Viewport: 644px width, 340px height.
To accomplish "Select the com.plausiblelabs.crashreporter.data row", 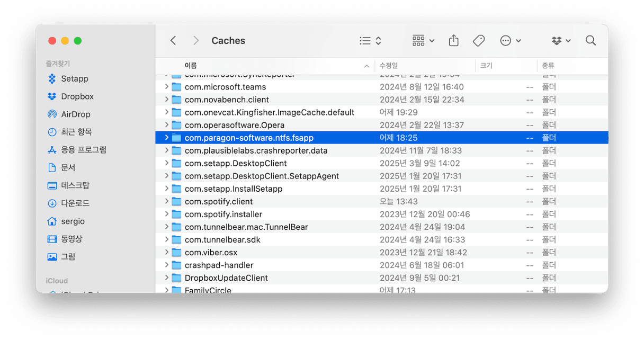I will pos(382,150).
